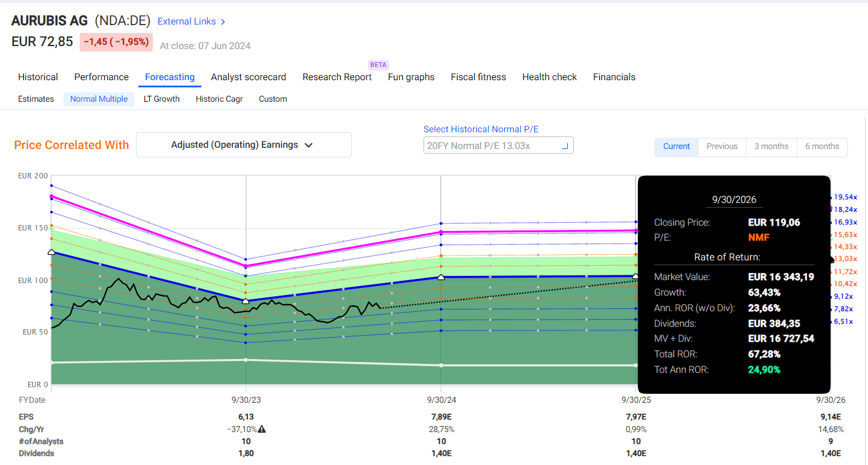The image size is (868, 465).
Task: Choose the 6 months comparison option
Action: 822,147
